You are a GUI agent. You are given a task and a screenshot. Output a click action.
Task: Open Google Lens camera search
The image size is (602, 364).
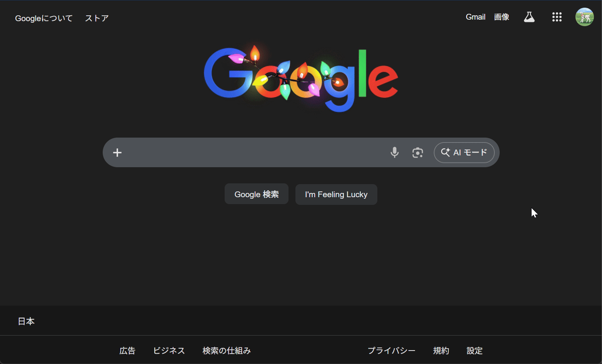pos(418,153)
